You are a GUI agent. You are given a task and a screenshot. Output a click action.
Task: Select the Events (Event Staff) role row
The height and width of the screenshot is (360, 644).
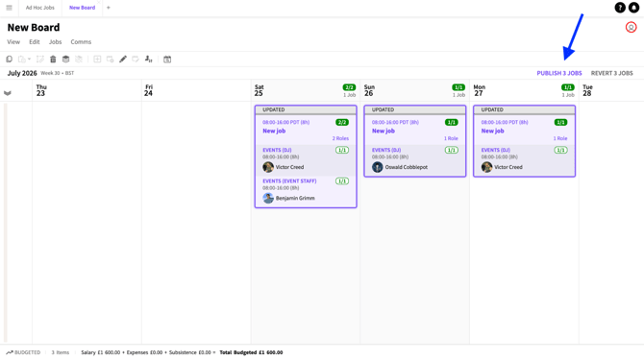[x=306, y=191]
